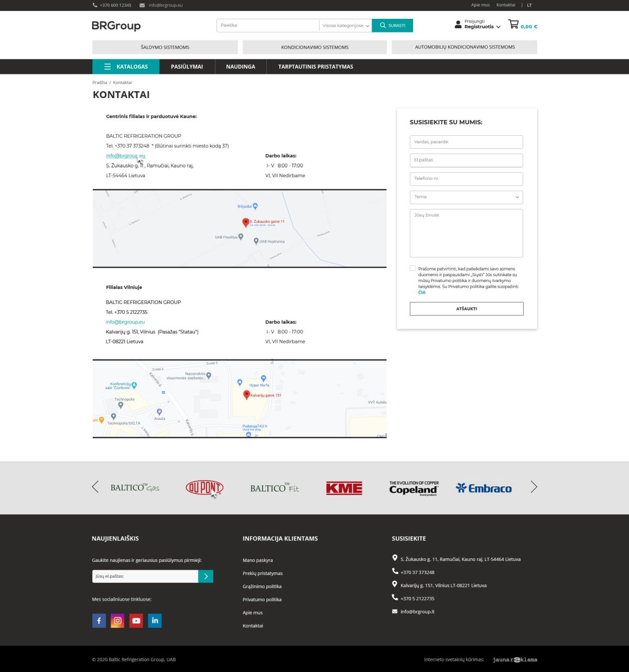
Task: Click the search magnifier button SURASTI
Action: [x=393, y=25]
